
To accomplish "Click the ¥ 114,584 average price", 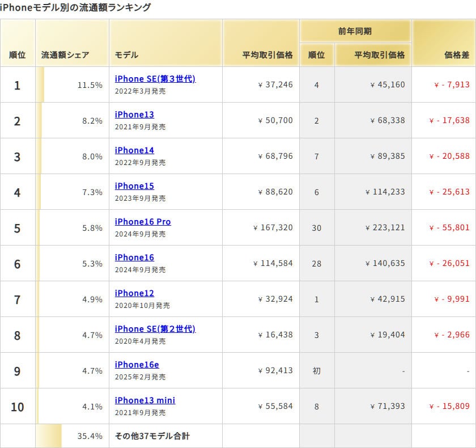I will click(x=273, y=263).
